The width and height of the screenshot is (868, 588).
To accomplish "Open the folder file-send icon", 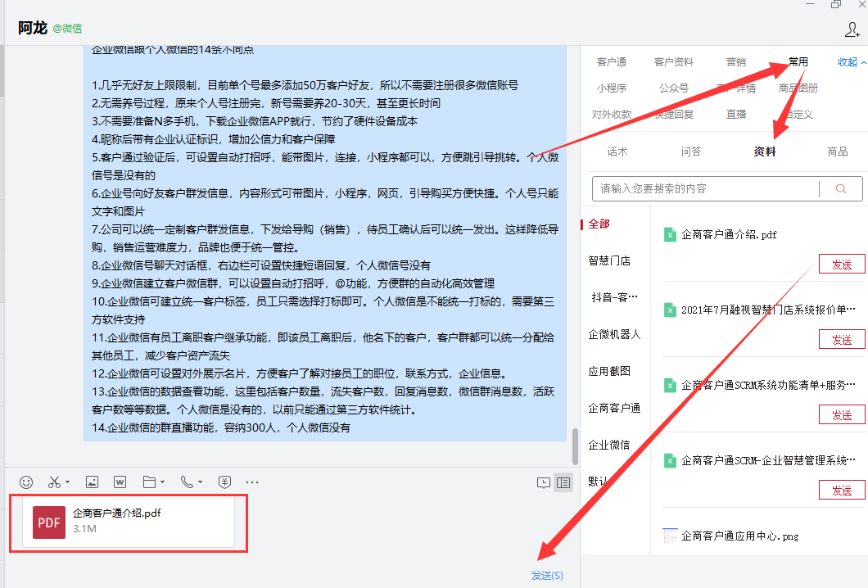I will pyautogui.click(x=149, y=482).
